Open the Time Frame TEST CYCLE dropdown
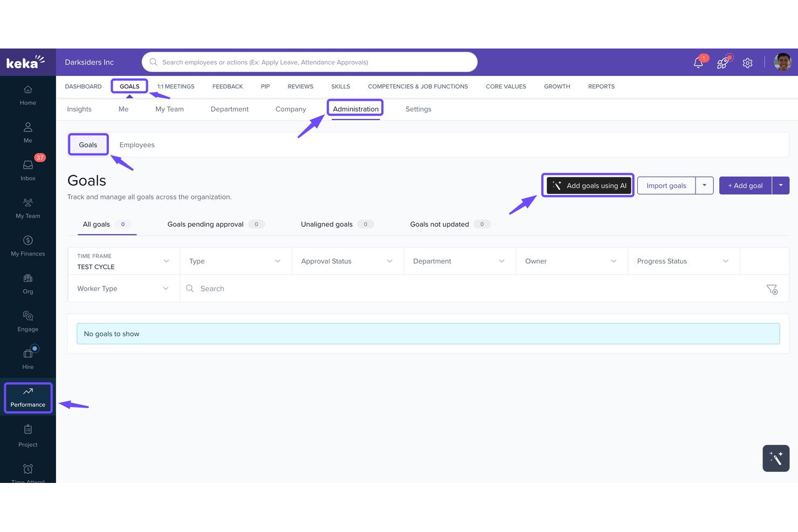This screenshot has height=532, width=798. (x=123, y=261)
